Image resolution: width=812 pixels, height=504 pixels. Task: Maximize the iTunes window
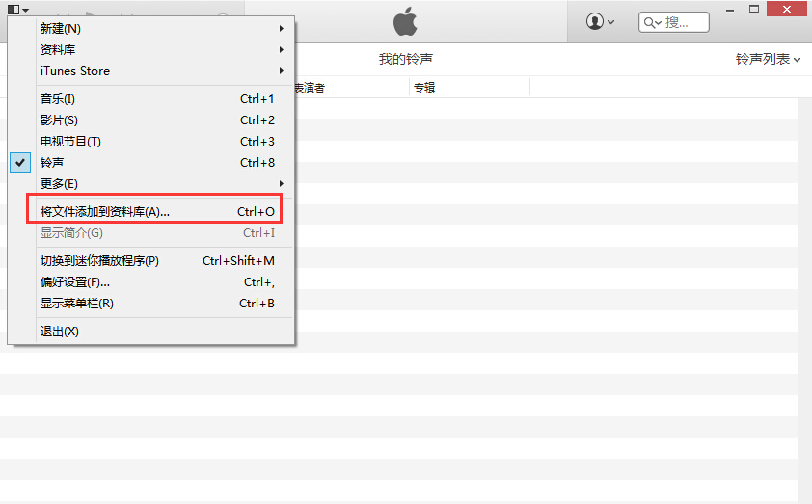(754, 9)
